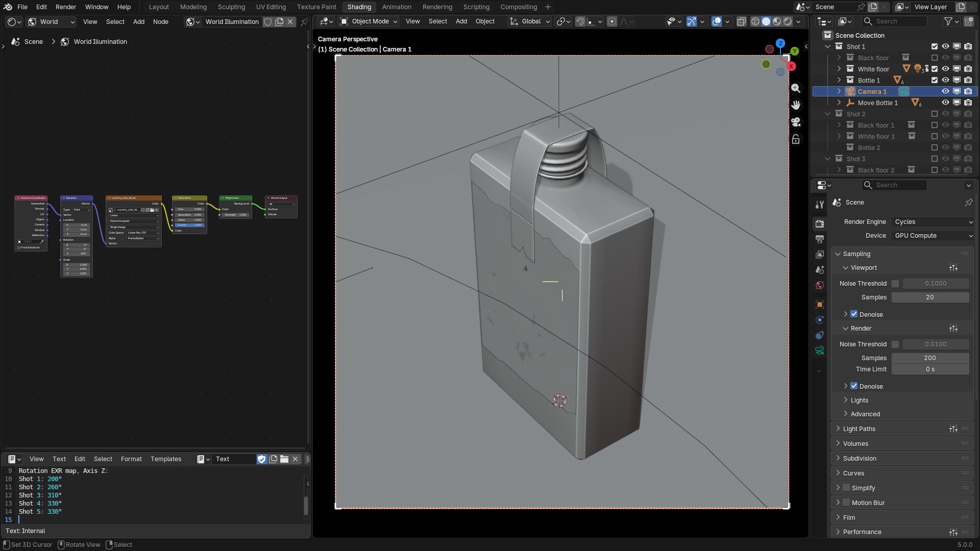
Task: Open the Render menu in top bar
Action: (66, 7)
